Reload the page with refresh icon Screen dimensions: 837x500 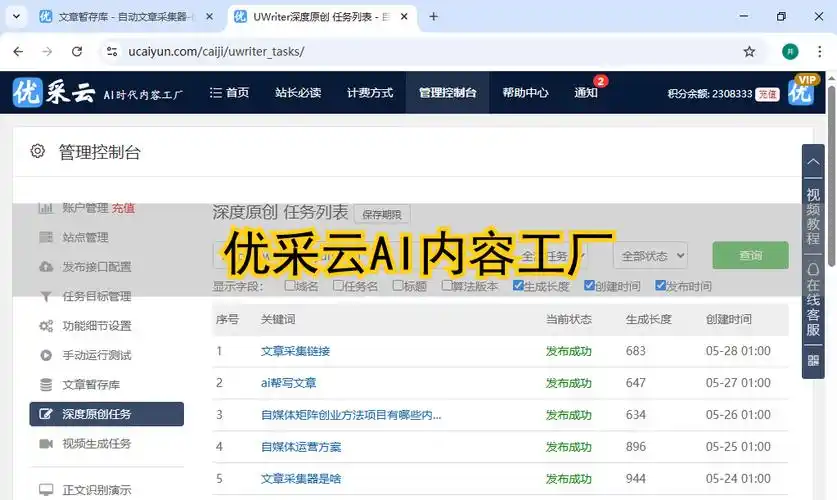77,51
